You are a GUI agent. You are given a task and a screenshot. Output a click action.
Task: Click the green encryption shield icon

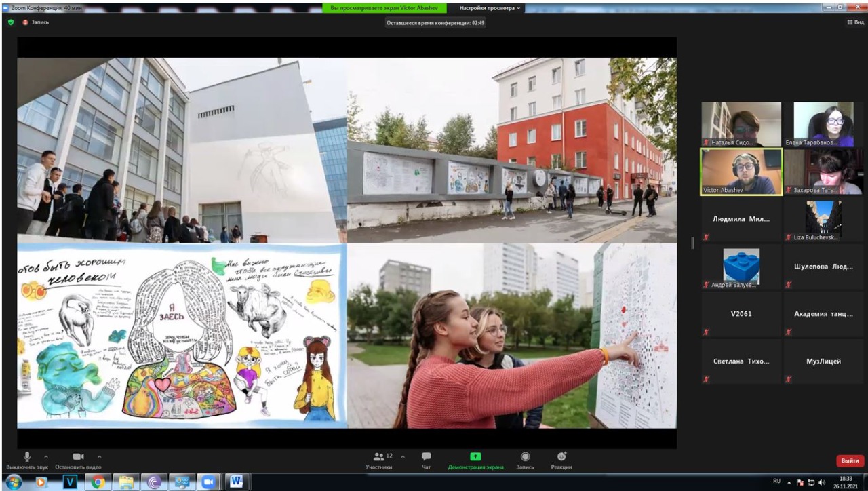[11, 22]
